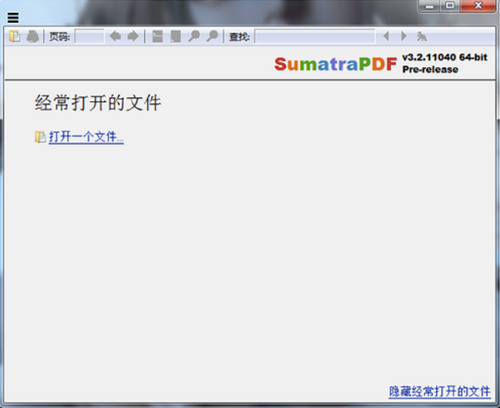The width and height of the screenshot is (500, 408).
Task: Click the open file toolbar icon
Action: (x=14, y=36)
